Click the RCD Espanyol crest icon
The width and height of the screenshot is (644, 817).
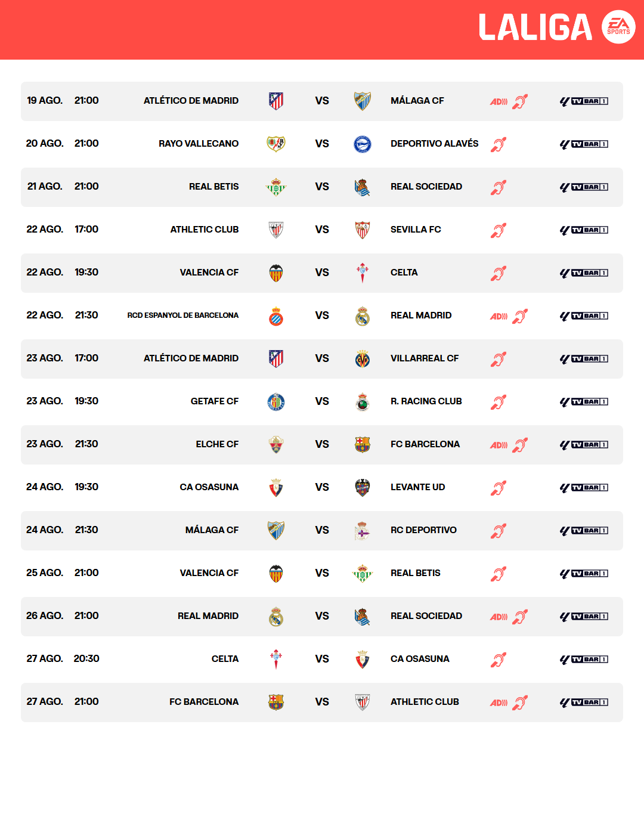[x=275, y=315]
